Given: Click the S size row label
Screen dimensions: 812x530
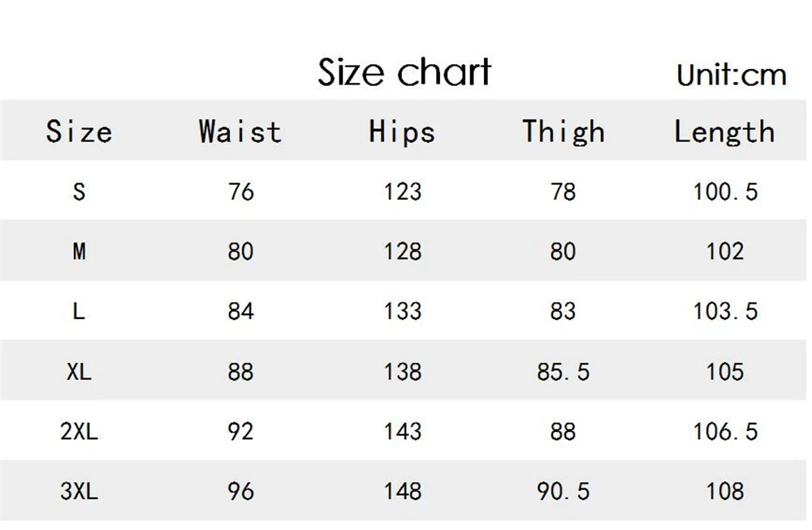Looking at the screenshot, I should 79,192.
